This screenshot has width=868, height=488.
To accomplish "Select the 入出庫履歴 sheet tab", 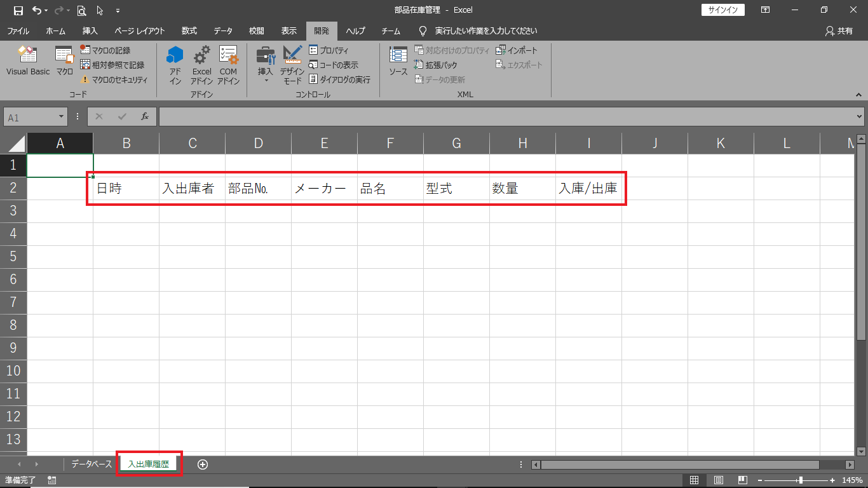I will (149, 464).
